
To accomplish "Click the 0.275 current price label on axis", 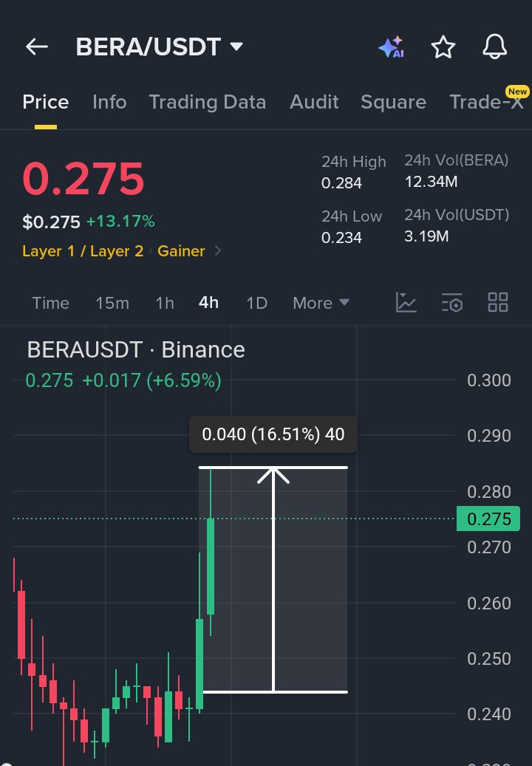I will pos(488,519).
